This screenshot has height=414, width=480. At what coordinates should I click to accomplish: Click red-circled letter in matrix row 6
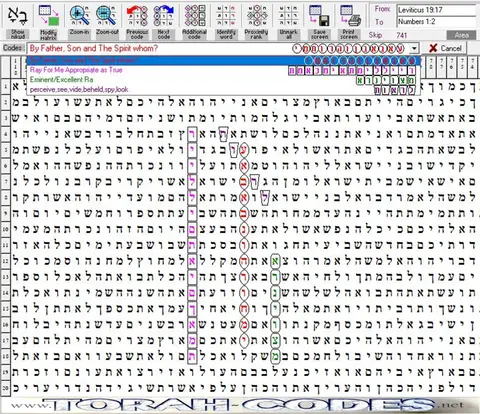244,166
